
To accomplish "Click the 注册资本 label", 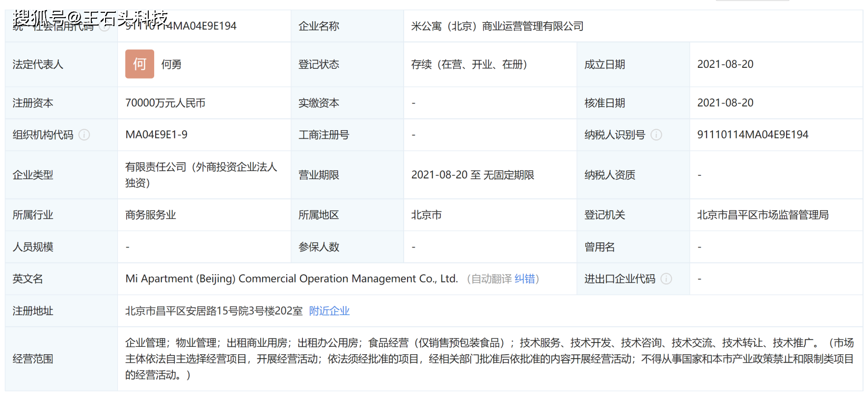I will pyautogui.click(x=33, y=103).
